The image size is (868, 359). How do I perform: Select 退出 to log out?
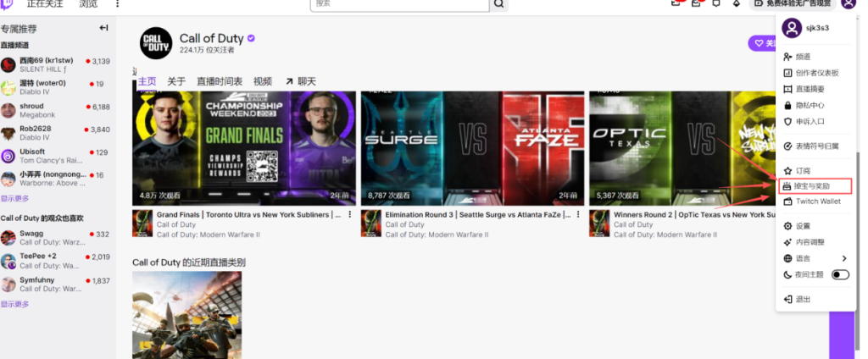(803, 299)
